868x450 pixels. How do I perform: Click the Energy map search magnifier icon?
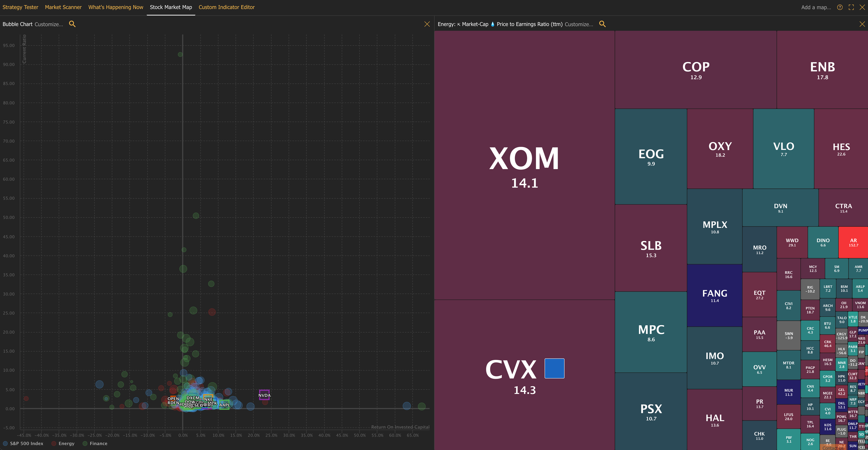(602, 24)
